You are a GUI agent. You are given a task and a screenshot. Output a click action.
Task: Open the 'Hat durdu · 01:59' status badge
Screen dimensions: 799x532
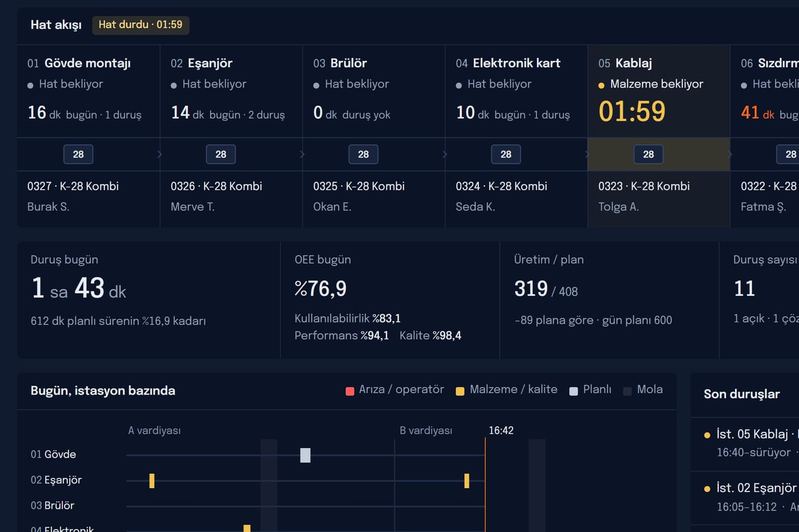140,25
